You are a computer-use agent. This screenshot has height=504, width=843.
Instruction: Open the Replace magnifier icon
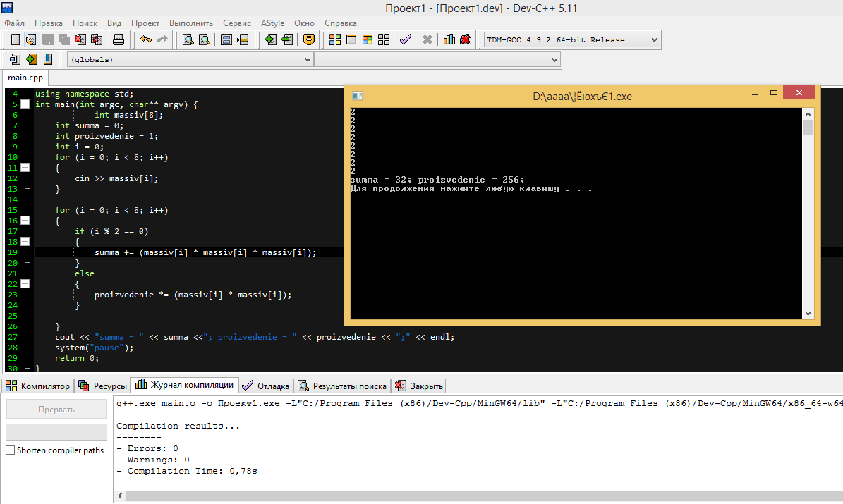click(x=205, y=39)
